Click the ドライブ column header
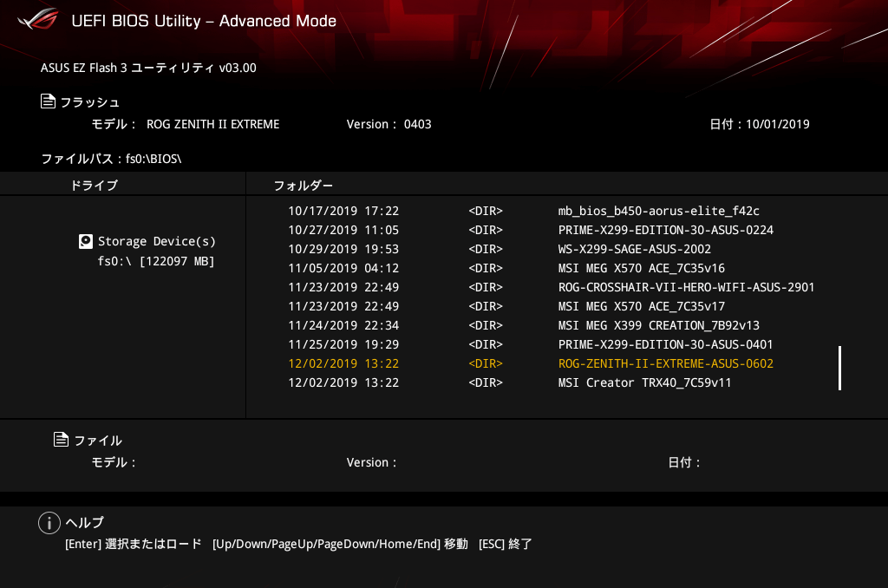The height and width of the screenshot is (588, 888). (x=94, y=186)
